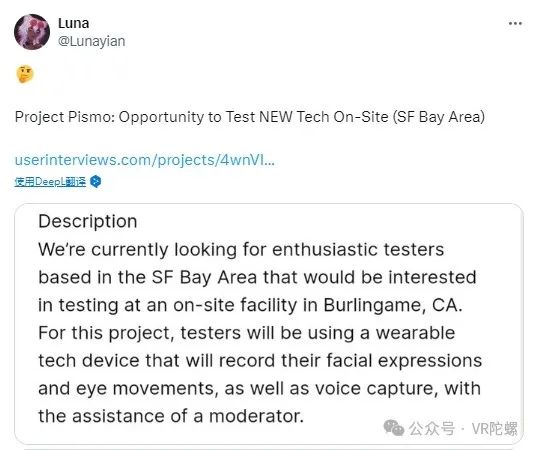Image resolution: width=535 pixels, height=450 pixels.
Task: Click enthusiastic testers phrase in card
Action: pyautogui.click(x=358, y=249)
